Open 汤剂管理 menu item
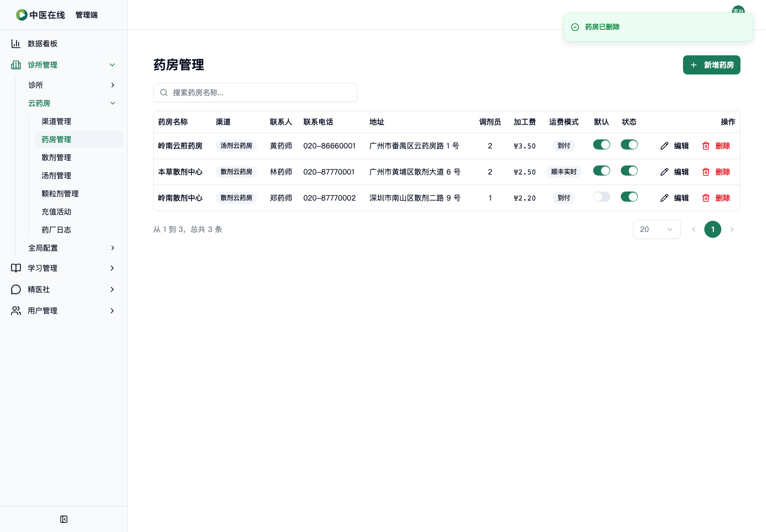The height and width of the screenshot is (532, 766). coord(80,176)
